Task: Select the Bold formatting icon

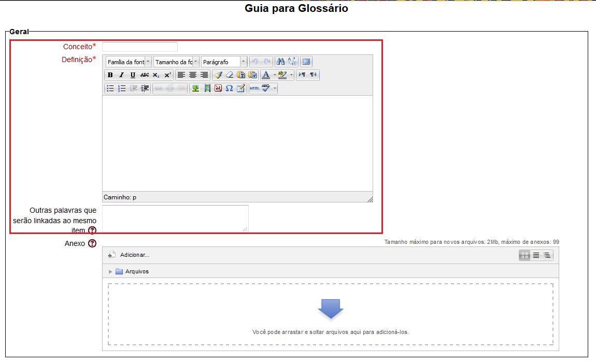Action: pos(110,75)
